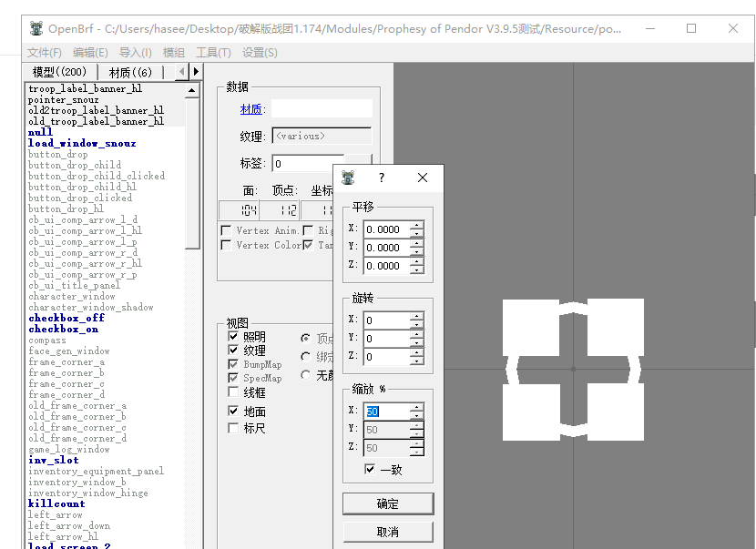Uncheck the 一致 uniform scale checkbox

coord(370,469)
